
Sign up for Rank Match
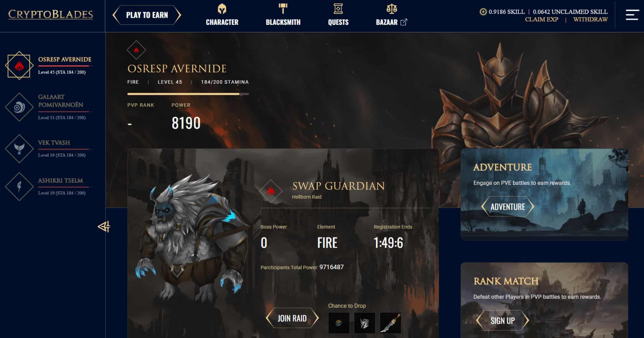click(503, 321)
